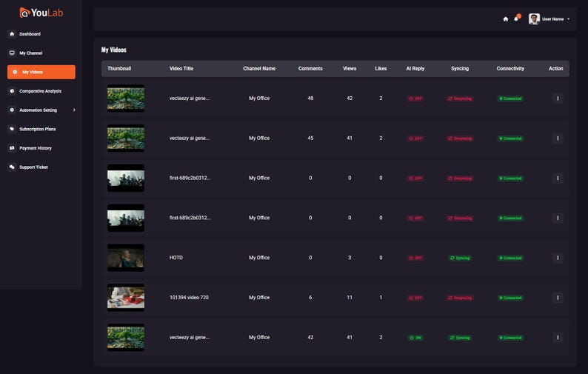Image resolution: width=588 pixels, height=374 pixels.
Task: Toggle AI Reply OFF badge for 45-comment video
Action: (415, 138)
